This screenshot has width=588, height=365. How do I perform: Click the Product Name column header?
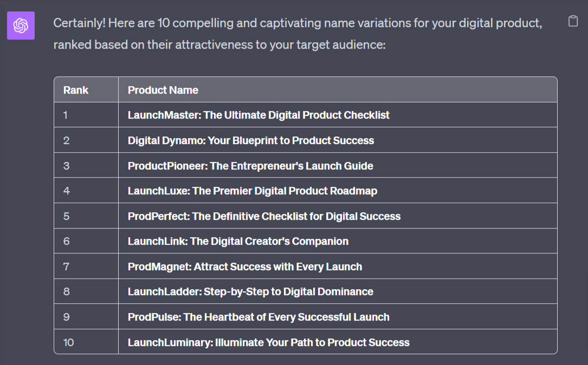point(163,90)
